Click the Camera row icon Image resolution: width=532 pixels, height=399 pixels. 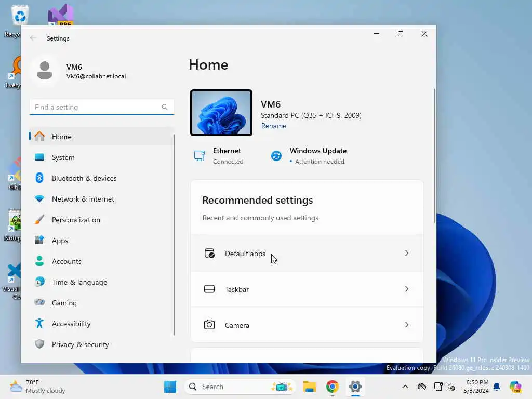click(209, 325)
